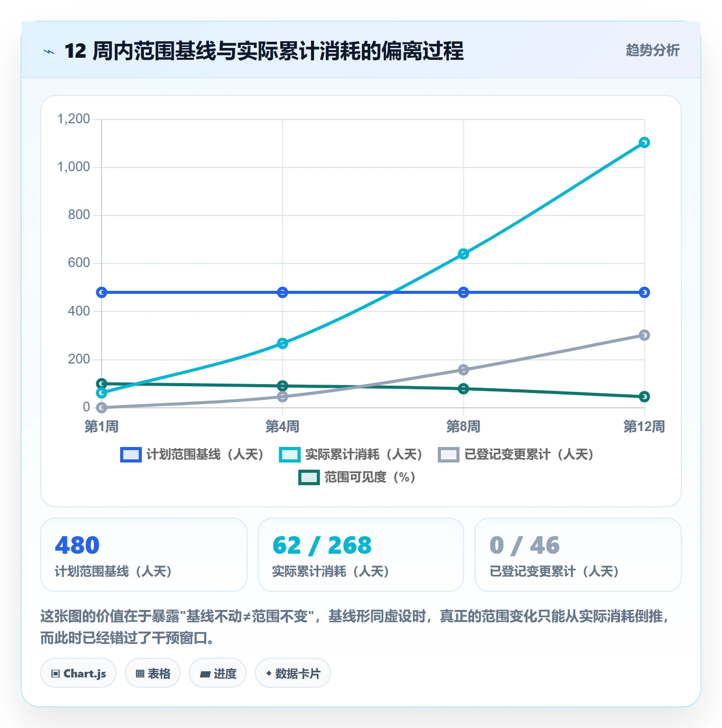Click registered changes point at 第12周
722x728 pixels.
point(644,335)
